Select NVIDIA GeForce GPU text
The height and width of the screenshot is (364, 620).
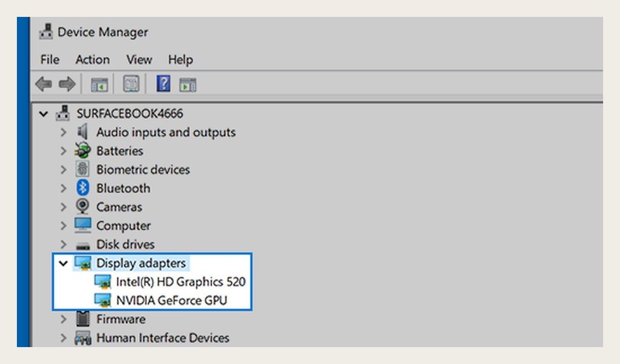click(x=171, y=300)
